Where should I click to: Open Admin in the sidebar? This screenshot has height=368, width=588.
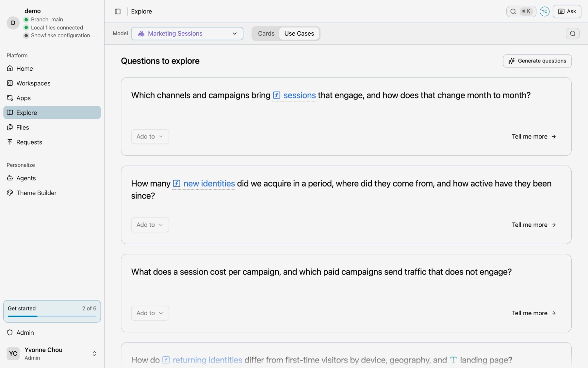[52, 332]
